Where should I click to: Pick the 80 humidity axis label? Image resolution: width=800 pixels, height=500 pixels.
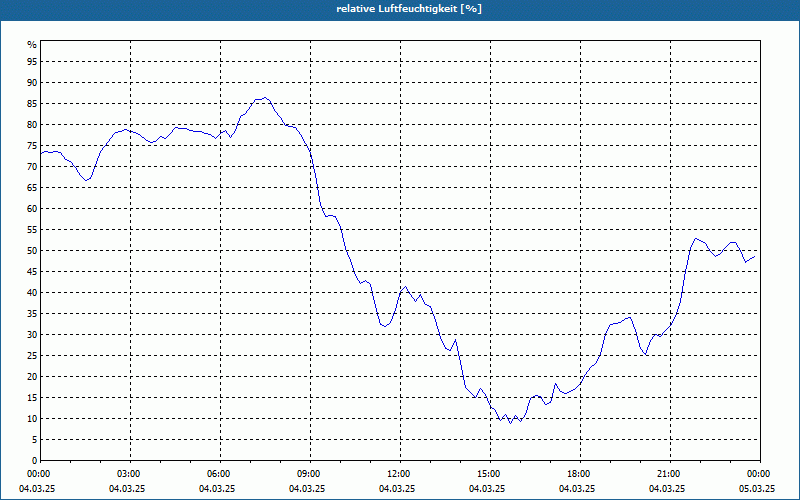click(x=32, y=124)
